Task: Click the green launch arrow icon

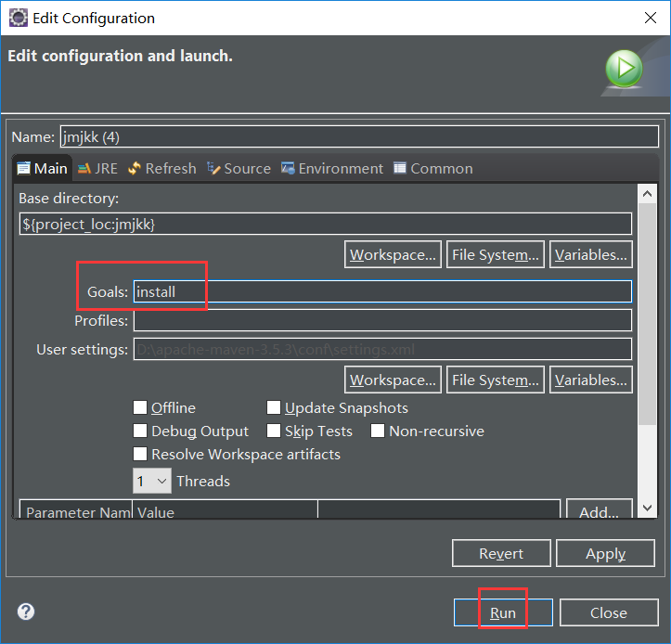Action: click(x=624, y=69)
